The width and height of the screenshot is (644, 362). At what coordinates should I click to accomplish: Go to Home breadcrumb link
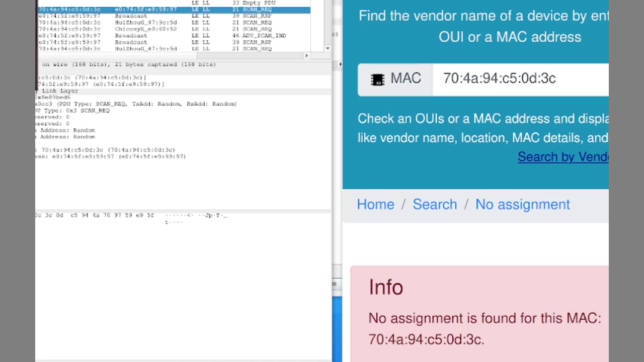point(375,205)
